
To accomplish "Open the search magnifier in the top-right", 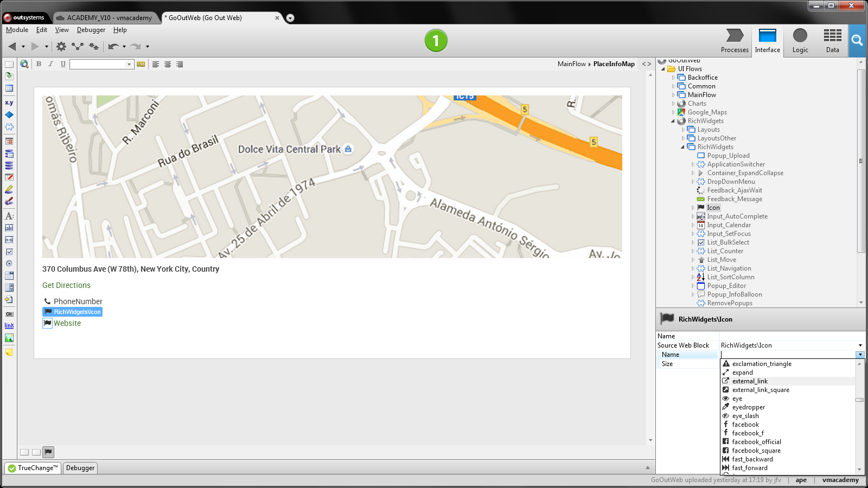I will click(x=857, y=40).
